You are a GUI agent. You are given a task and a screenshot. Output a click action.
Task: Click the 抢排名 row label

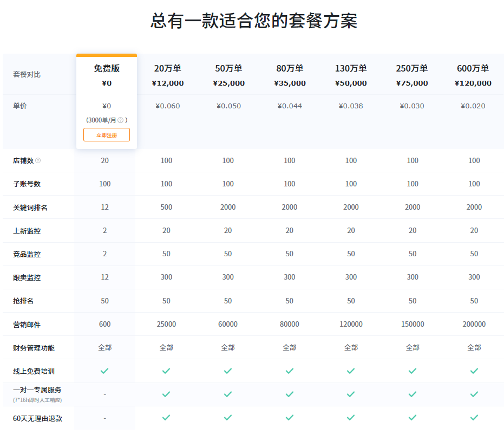tap(23, 301)
